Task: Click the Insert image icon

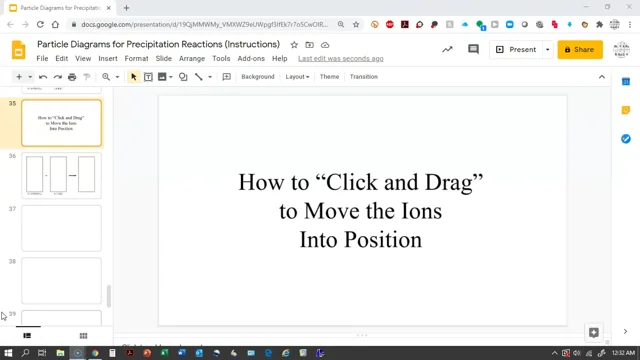Action: 162,77
